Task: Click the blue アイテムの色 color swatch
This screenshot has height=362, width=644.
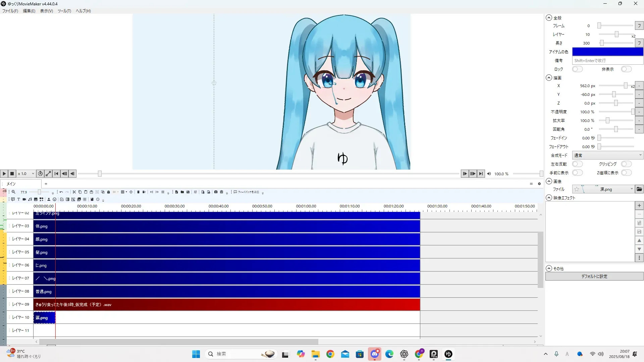Action: point(607,52)
